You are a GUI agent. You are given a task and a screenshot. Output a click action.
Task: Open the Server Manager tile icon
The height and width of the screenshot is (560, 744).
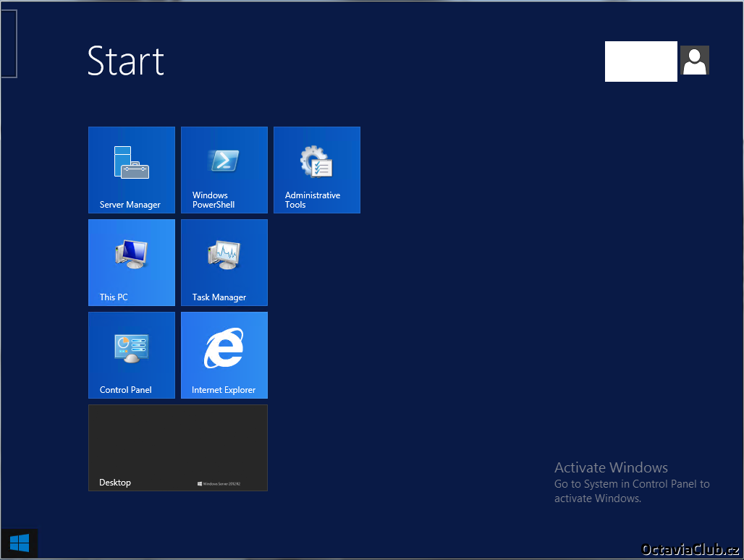click(x=131, y=162)
